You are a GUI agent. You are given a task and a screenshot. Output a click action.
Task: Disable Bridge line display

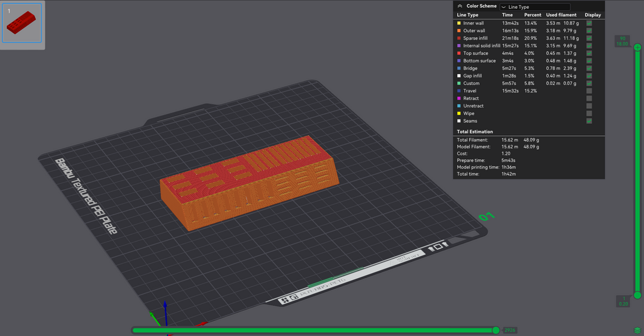pyautogui.click(x=589, y=68)
